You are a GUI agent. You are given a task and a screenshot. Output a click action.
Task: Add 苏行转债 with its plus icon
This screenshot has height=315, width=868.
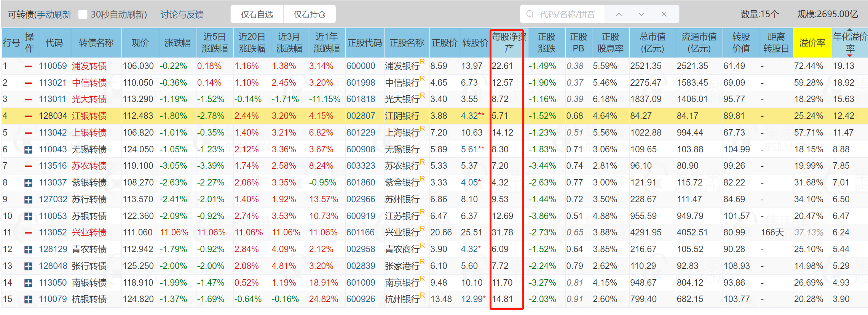(x=28, y=200)
